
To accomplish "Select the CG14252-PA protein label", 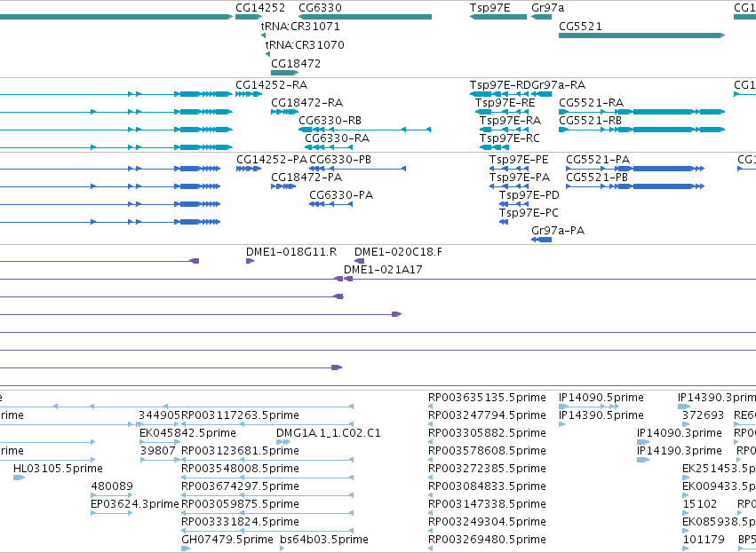I will coord(272,160).
